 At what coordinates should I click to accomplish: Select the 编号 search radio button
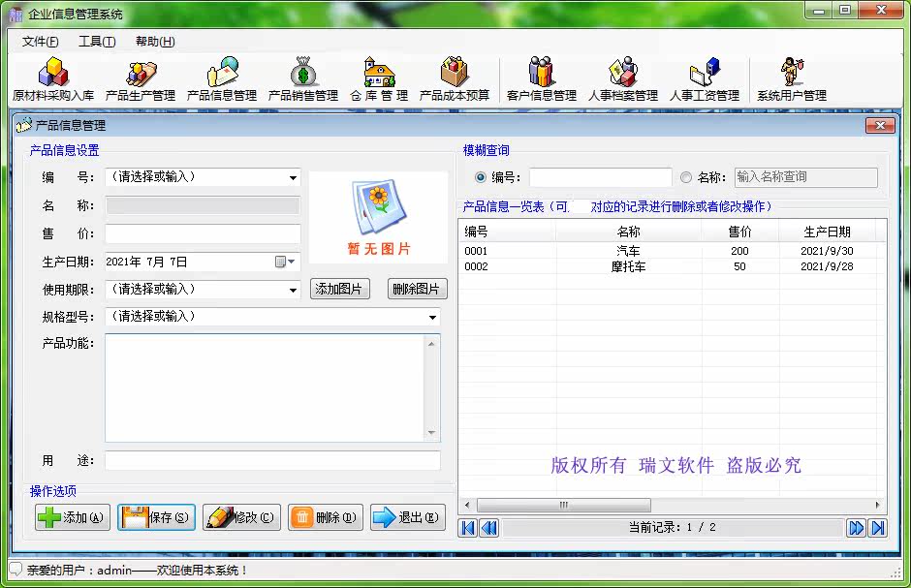[481, 177]
